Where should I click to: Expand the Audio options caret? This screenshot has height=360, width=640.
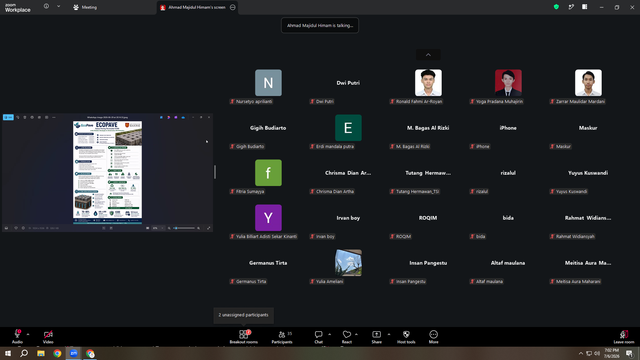pyautogui.click(x=28, y=334)
